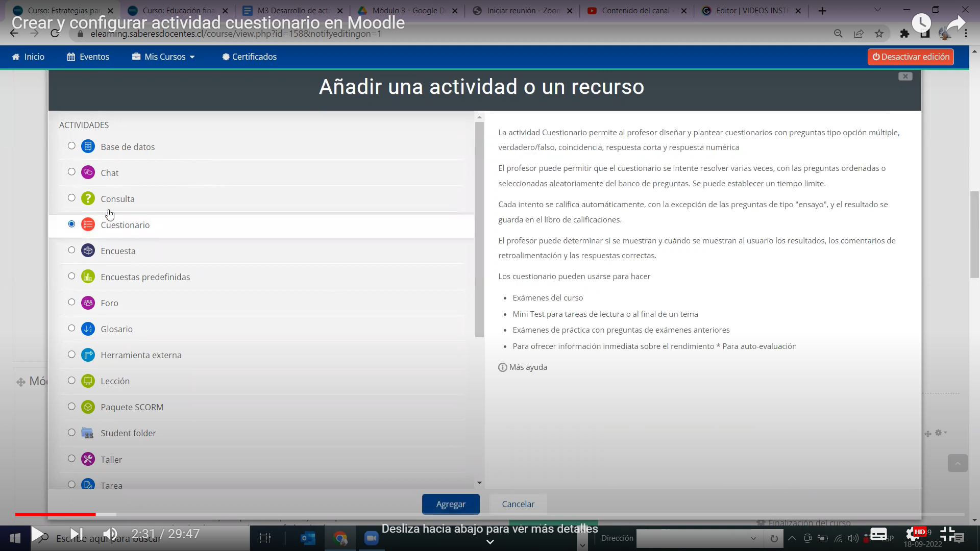Select the Foro activity icon
The width and height of the screenshot is (980, 551).
[x=87, y=303]
